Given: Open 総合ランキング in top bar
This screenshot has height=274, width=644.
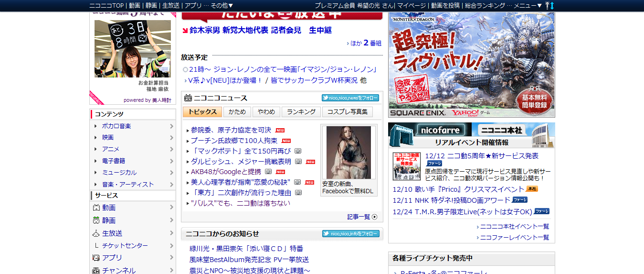Looking at the screenshot, I should [485, 5].
